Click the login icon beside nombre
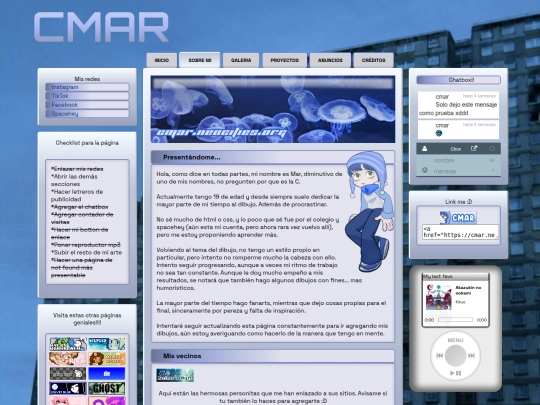 [x=492, y=160]
